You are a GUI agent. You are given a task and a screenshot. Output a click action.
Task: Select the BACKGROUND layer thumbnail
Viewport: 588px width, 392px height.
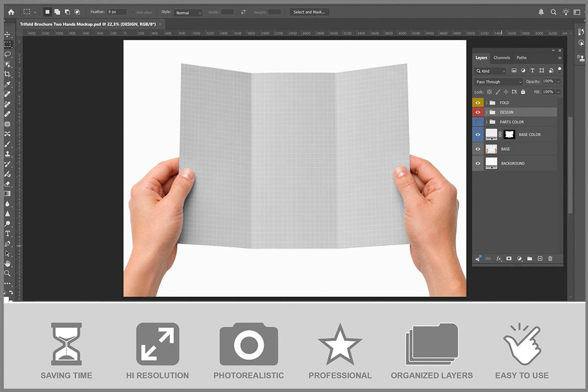(x=491, y=163)
